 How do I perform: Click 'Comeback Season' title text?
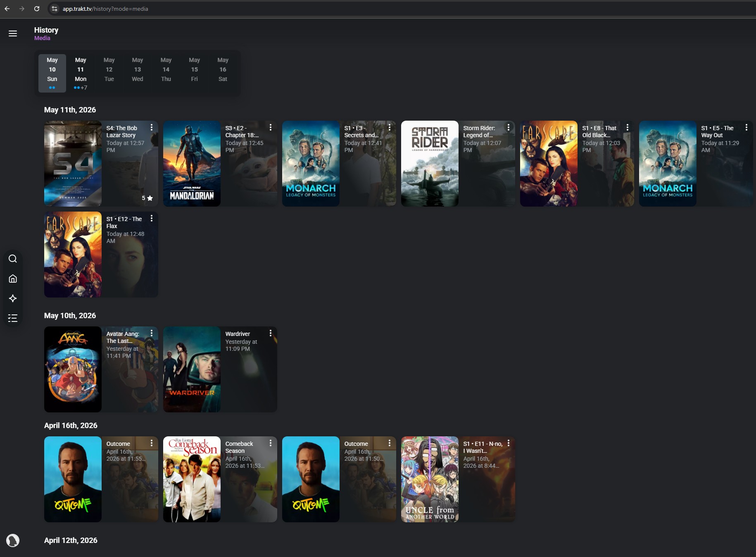[x=239, y=447]
